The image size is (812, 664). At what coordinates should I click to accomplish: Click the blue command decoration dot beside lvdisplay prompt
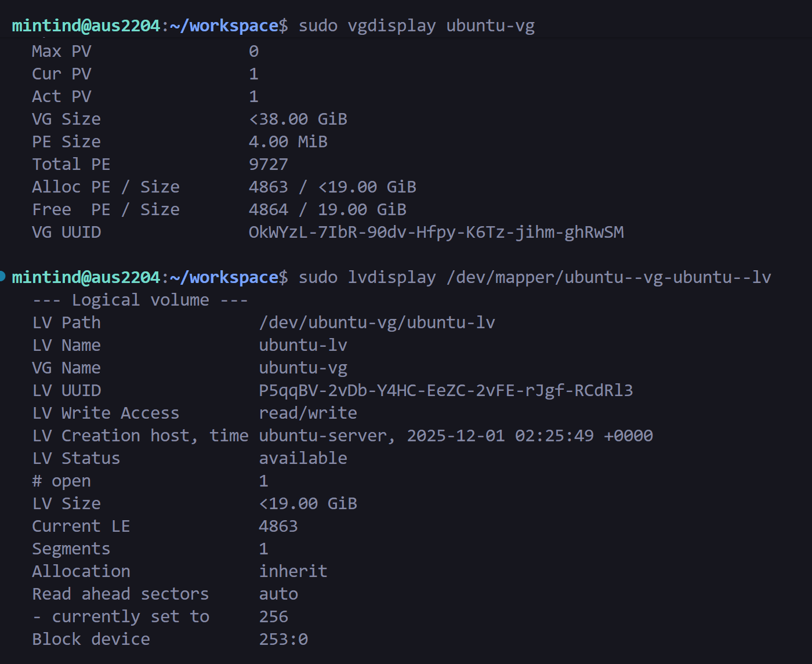pos(2,277)
